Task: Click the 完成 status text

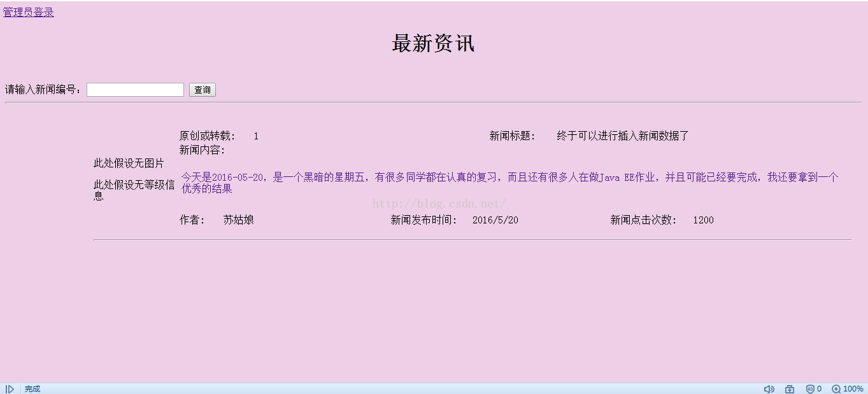Action: (32, 389)
